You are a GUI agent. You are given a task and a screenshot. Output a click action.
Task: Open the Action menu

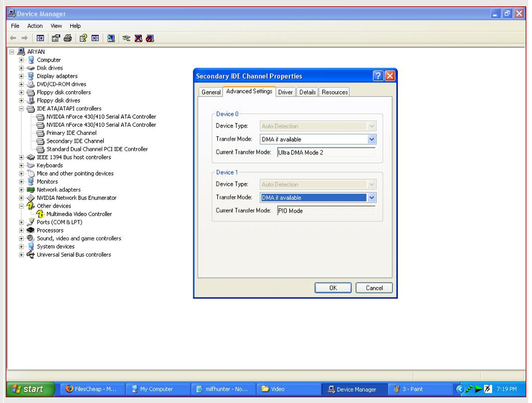point(35,26)
